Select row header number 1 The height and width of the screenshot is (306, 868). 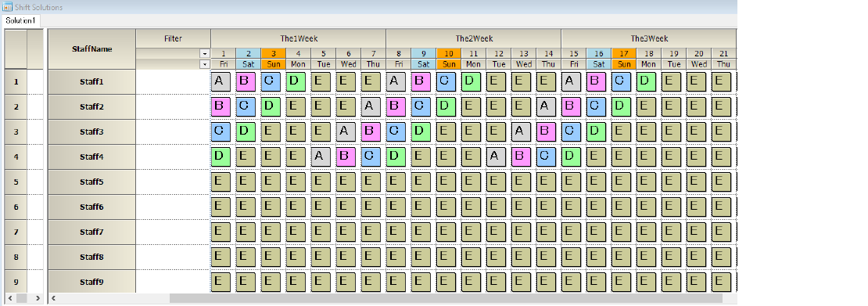pos(16,81)
